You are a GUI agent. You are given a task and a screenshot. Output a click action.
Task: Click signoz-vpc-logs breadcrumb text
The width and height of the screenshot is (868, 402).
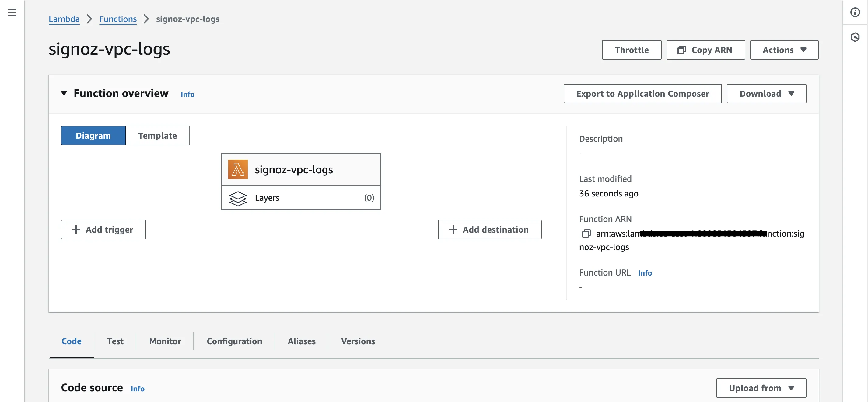coord(188,19)
